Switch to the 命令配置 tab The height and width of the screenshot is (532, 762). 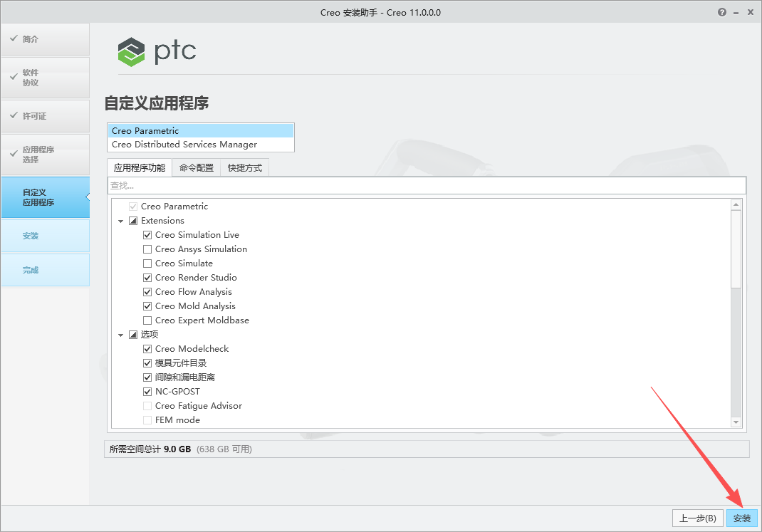(195, 167)
